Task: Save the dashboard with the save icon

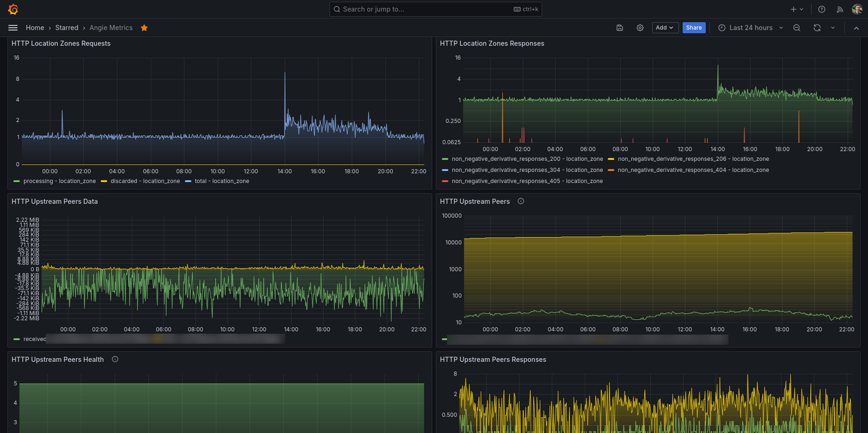Action: 620,28
